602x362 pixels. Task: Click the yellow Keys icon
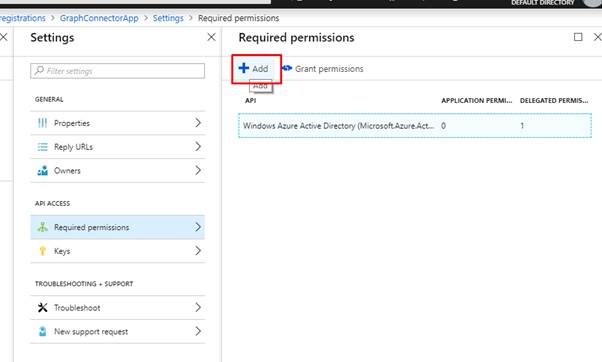(x=43, y=251)
